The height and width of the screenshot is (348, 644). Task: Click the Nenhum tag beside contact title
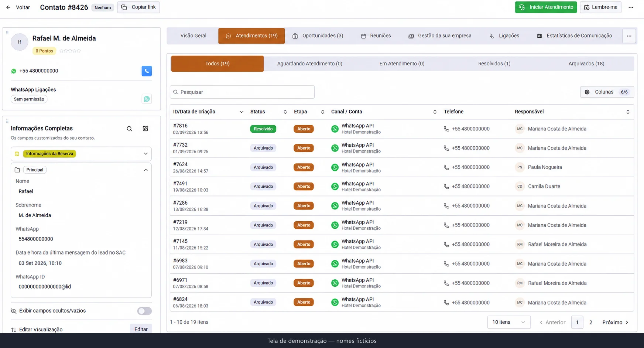pos(103,8)
